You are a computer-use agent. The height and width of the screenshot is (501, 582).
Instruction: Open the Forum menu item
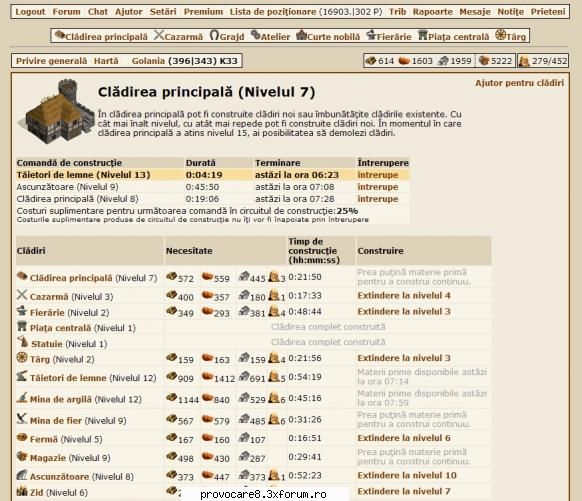click(66, 12)
